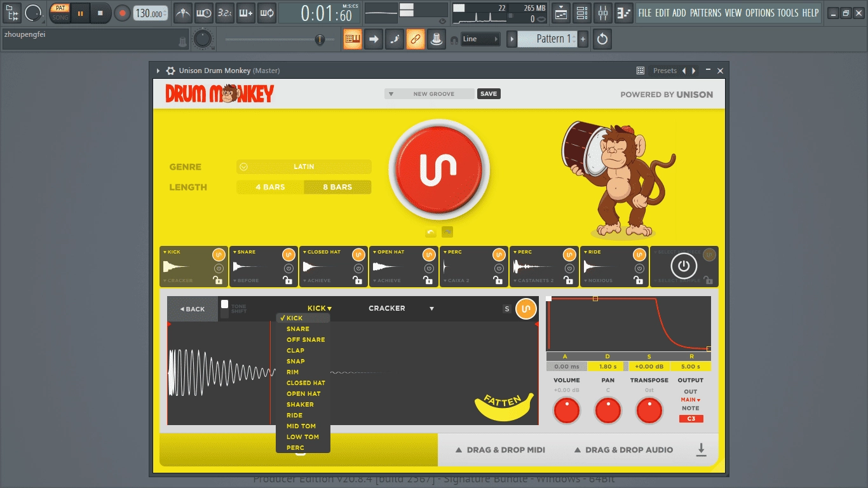
Task: Enable the empty slot's large power button
Action: [x=683, y=266]
